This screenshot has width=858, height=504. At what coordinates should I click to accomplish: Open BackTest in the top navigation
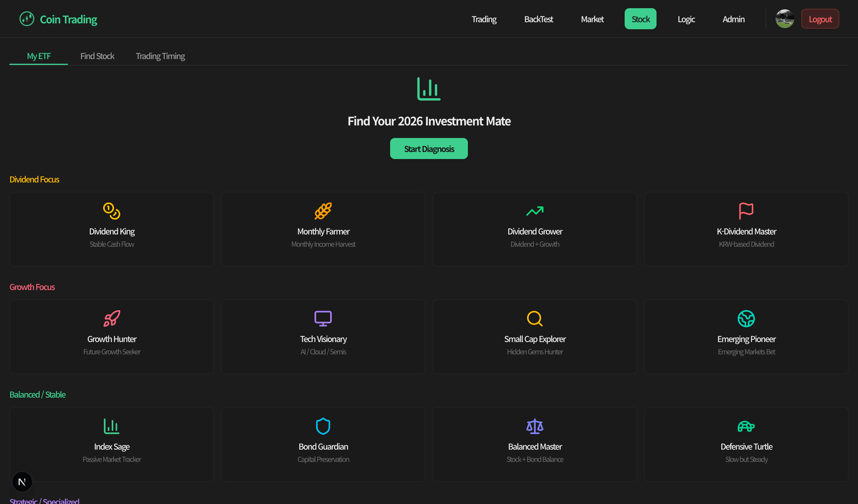(538, 19)
